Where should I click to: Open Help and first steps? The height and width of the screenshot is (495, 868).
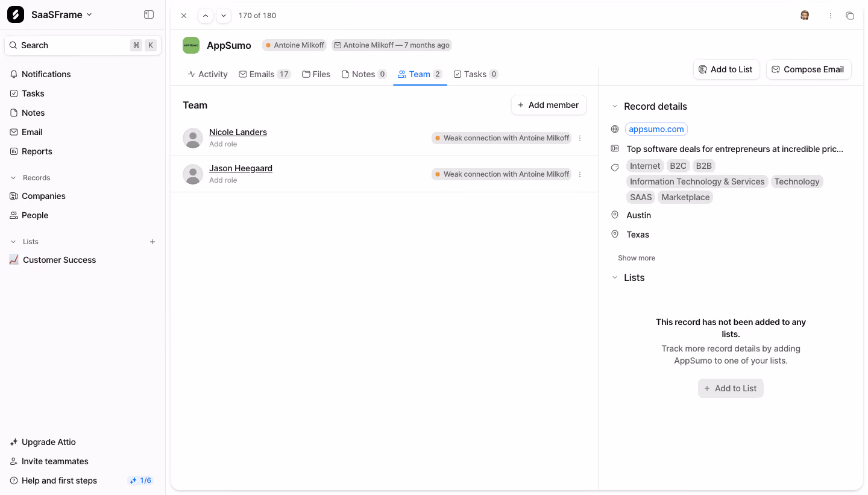pos(53,481)
